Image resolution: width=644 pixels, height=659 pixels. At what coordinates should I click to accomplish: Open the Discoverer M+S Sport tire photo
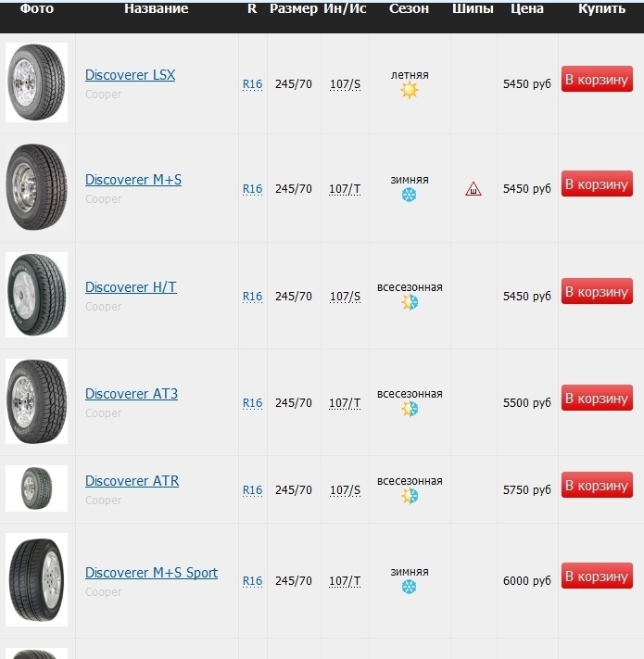tap(36, 579)
